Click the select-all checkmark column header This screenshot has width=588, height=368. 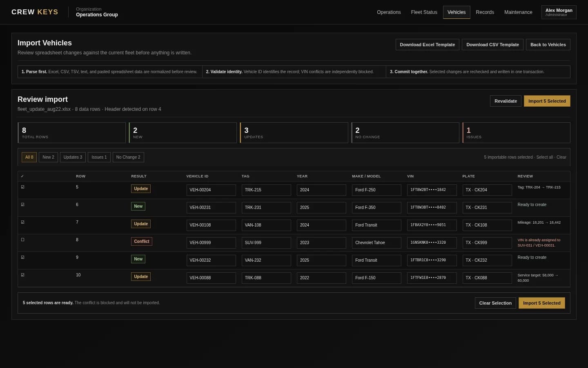(22, 176)
